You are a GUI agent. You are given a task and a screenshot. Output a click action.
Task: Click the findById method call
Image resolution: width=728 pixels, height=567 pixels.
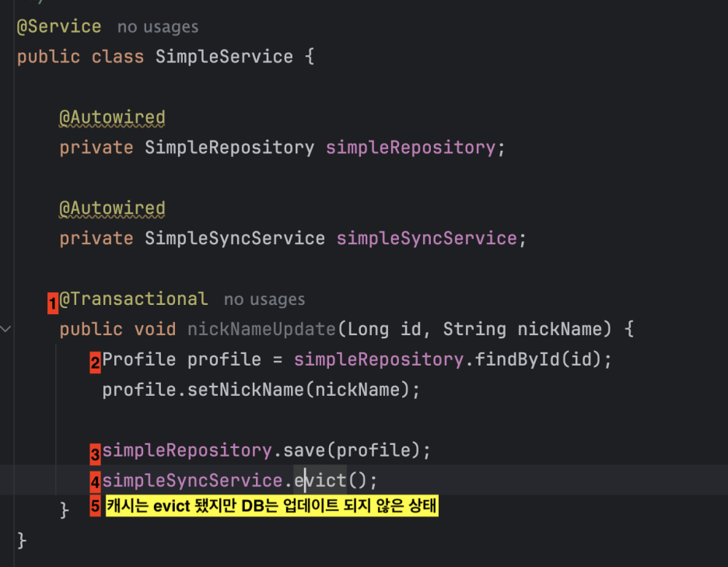[x=537, y=359]
